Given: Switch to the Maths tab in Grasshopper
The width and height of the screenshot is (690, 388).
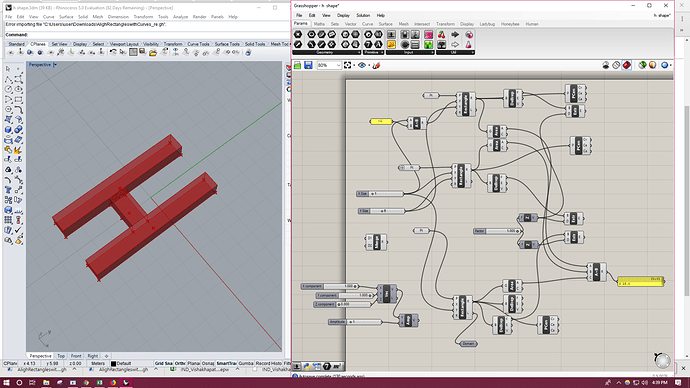Looking at the screenshot, I should click(319, 24).
